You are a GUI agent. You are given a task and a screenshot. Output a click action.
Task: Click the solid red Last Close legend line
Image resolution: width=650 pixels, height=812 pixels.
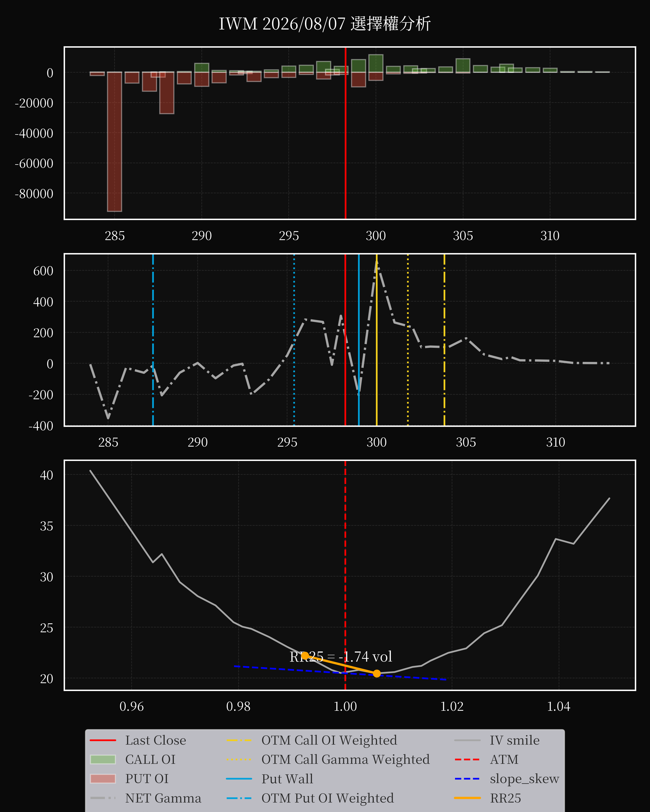coord(103,741)
